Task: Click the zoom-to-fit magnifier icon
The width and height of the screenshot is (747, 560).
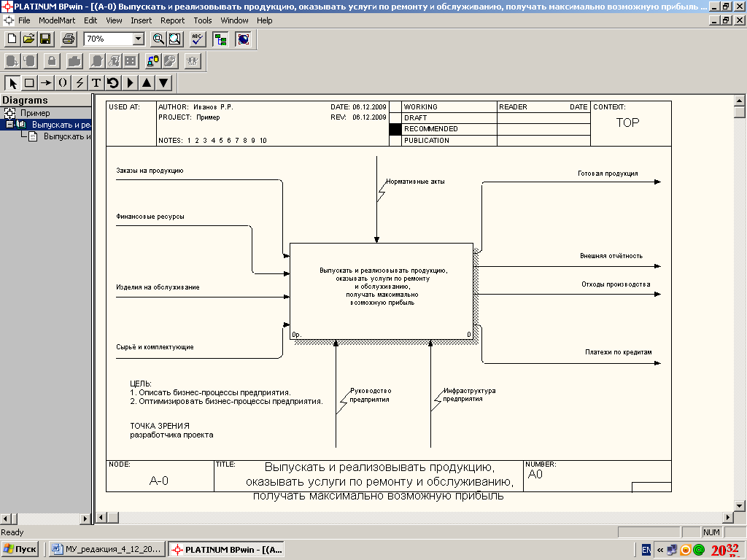Action: click(175, 39)
